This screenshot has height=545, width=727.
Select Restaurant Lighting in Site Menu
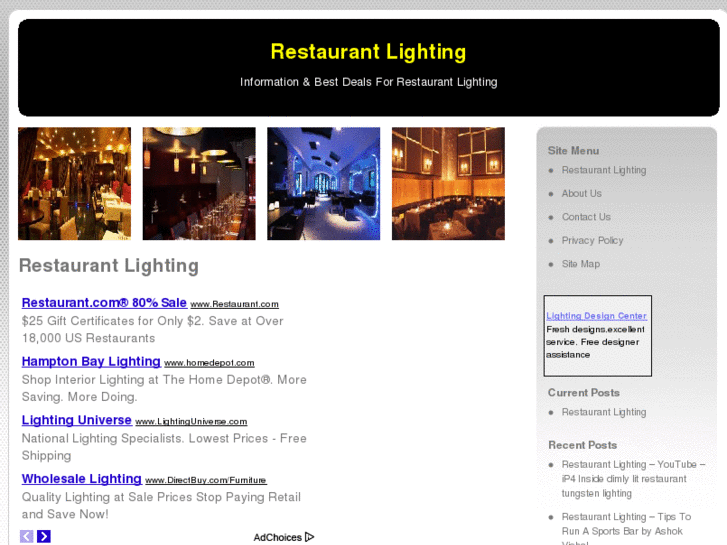click(x=604, y=170)
